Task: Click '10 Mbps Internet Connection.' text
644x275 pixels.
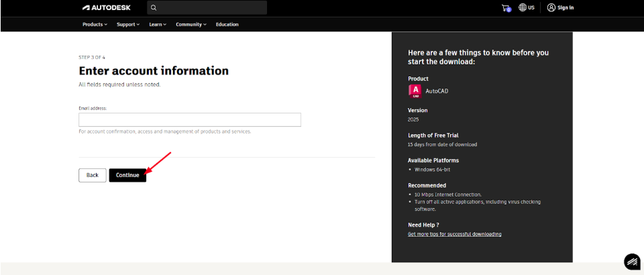Action: pos(448,195)
